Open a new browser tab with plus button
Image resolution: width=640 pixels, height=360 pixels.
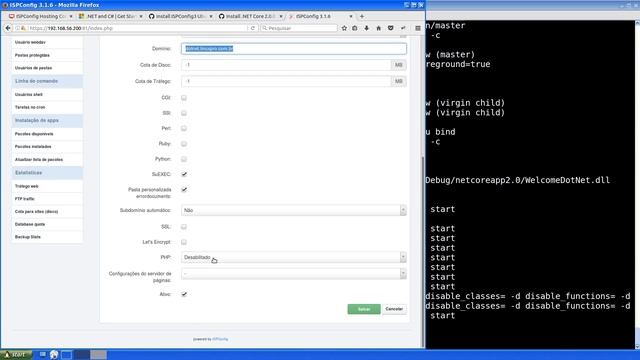[362, 16]
